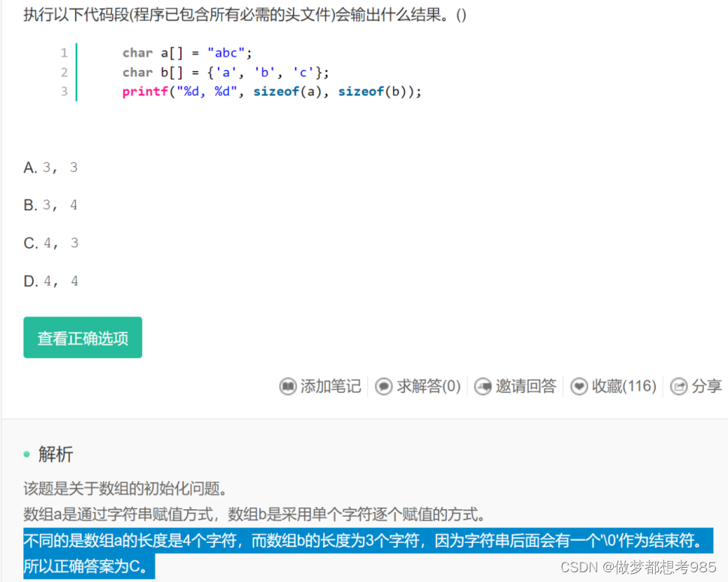Click code line char a[] = "abc";

point(187,53)
